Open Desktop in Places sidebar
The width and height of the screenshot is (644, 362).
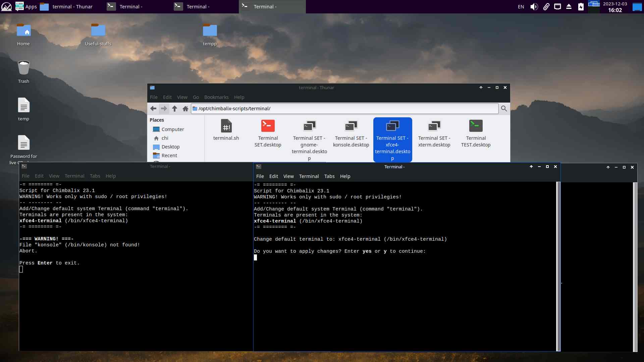(170, 147)
